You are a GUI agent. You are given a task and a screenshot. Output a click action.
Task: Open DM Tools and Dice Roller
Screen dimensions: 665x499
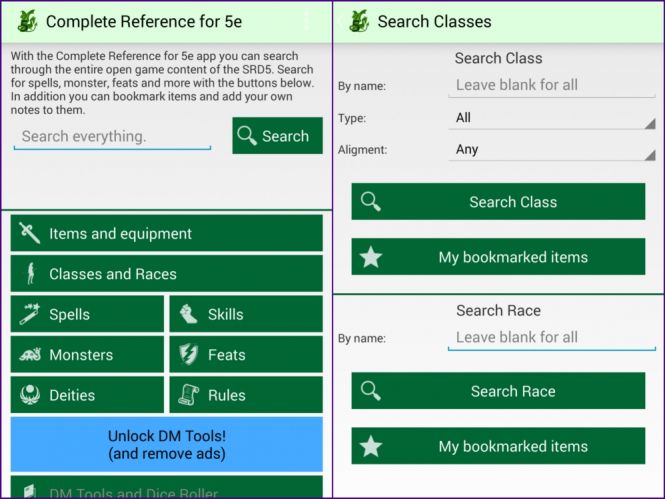[x=167, y=487]
